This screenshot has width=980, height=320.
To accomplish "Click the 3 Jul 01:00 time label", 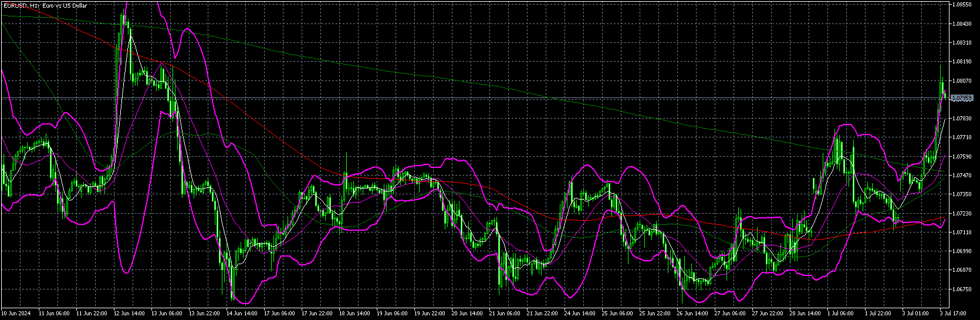I will [x=917, y=315].
